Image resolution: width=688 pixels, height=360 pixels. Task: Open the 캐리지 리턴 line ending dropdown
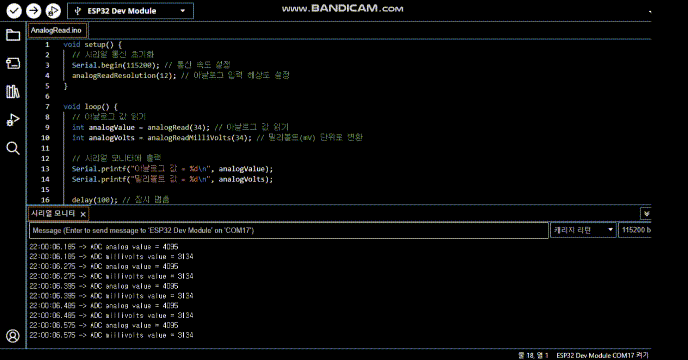583,230
